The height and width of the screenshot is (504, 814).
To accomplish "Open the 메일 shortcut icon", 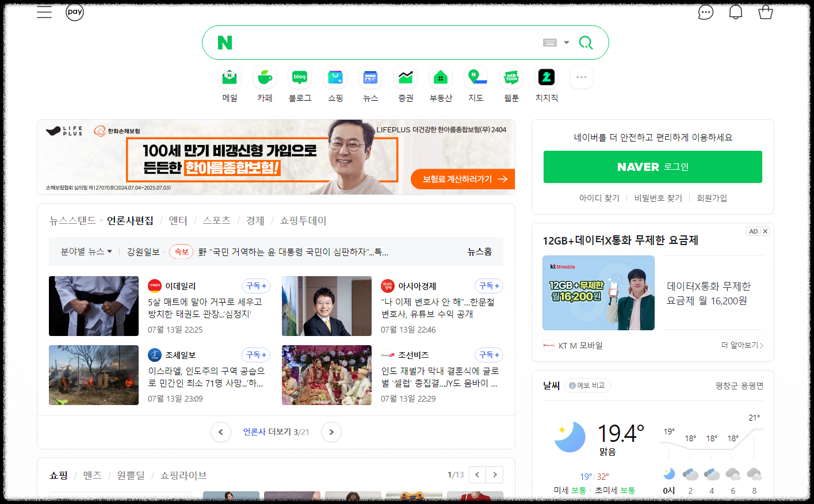I will click(230, 77).
